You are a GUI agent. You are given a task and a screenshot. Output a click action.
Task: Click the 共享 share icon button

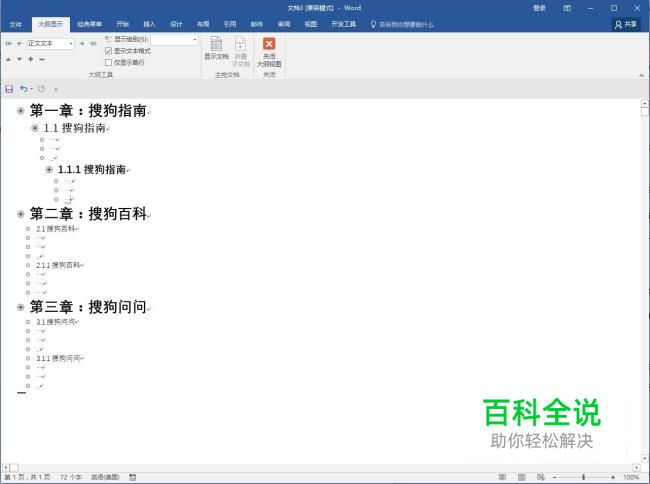tap(626, 24)
